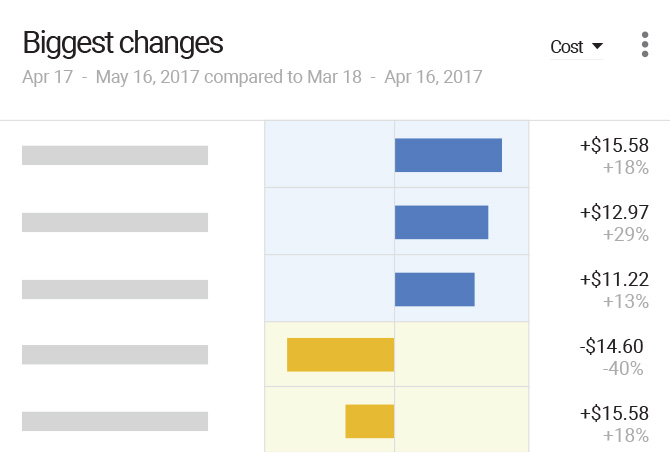Screen dimensions: 670x452
Task: Select the short yellow bar in bottom row
Action: click(369, 421)
